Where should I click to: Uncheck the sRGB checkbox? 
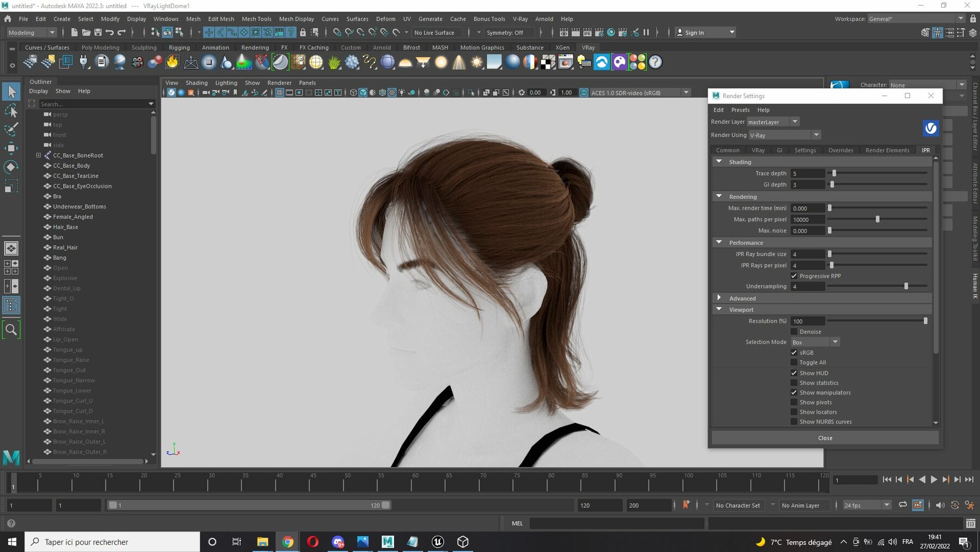[x=794, y=353]
